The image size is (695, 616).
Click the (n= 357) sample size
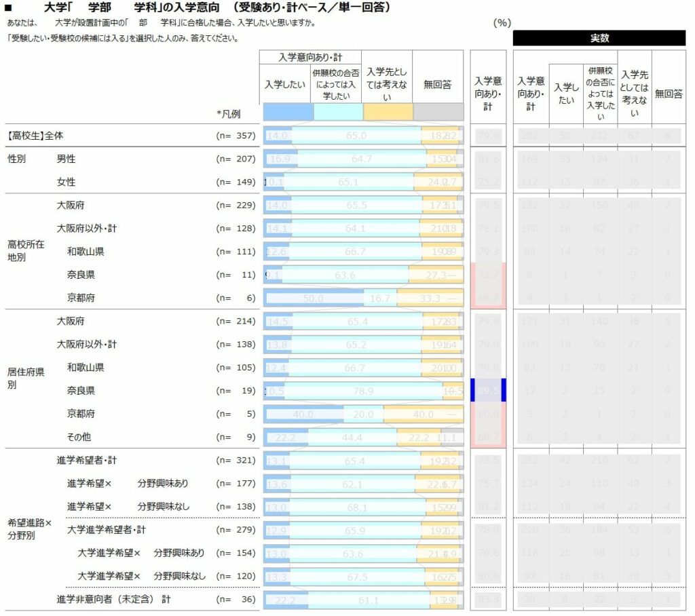pyautogui.click(x=236, y=136)
